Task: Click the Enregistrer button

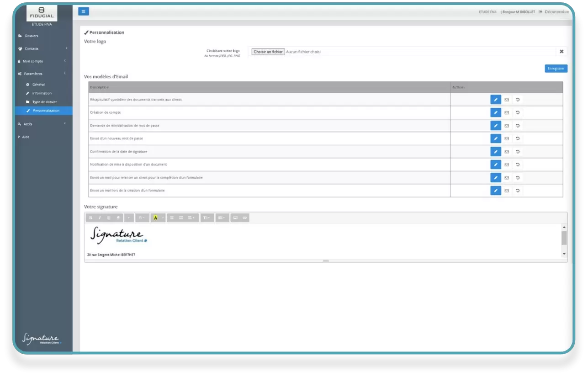Action: click(556, 69)
